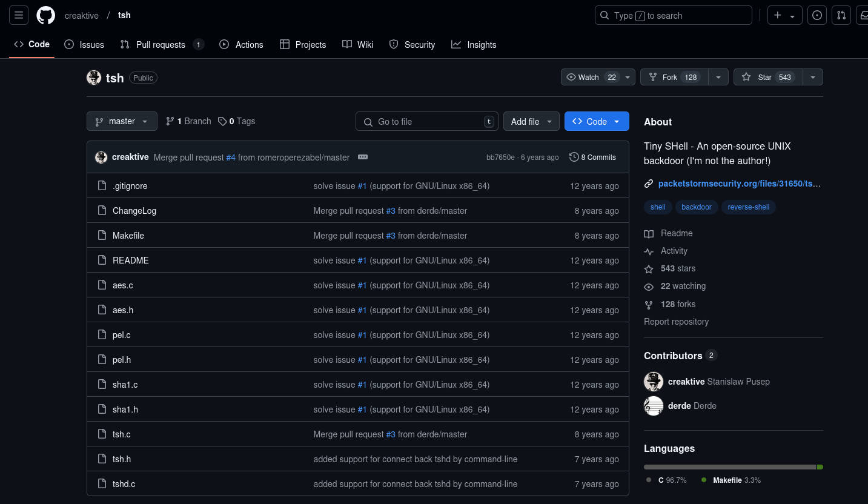Click the C 96.7% language entry
This screenshot has height=504, width=868.
pyautogui.click(x=666, y=480)
